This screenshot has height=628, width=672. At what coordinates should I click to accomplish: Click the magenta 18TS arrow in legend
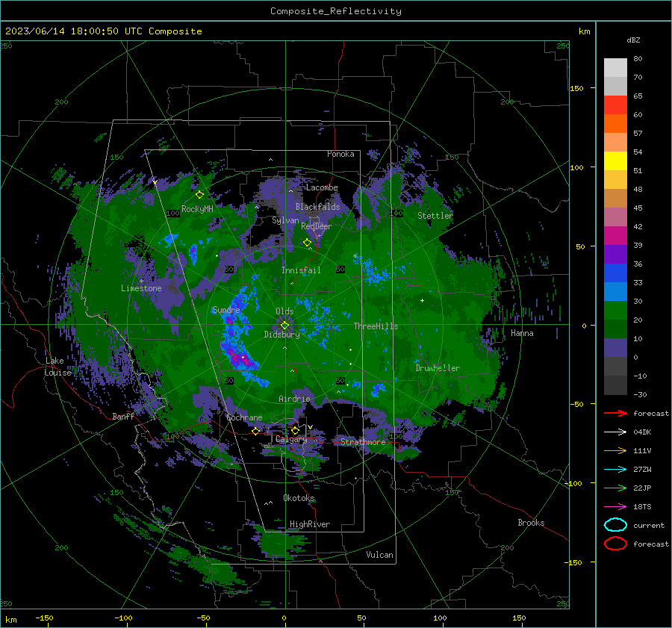(615, 506)
